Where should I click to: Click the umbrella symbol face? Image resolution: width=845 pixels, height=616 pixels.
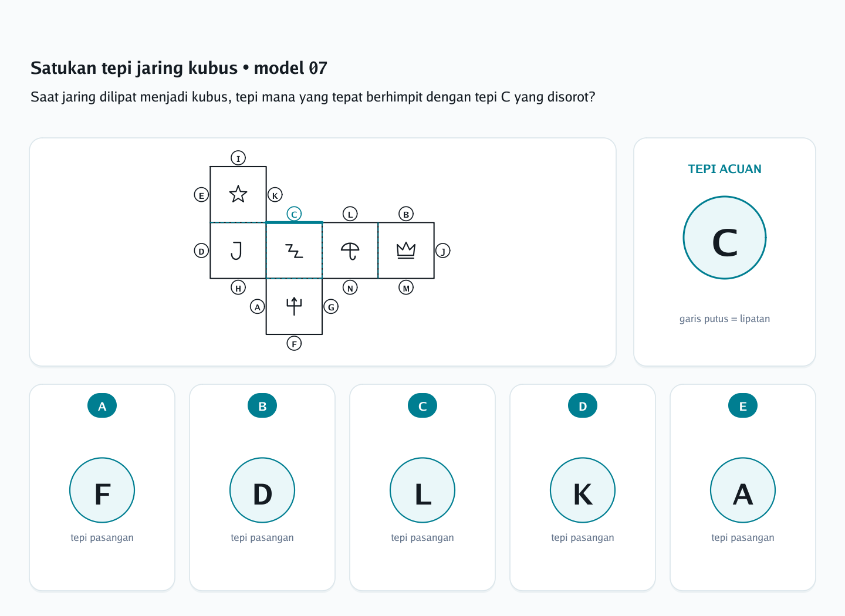(x=350, y=251)
